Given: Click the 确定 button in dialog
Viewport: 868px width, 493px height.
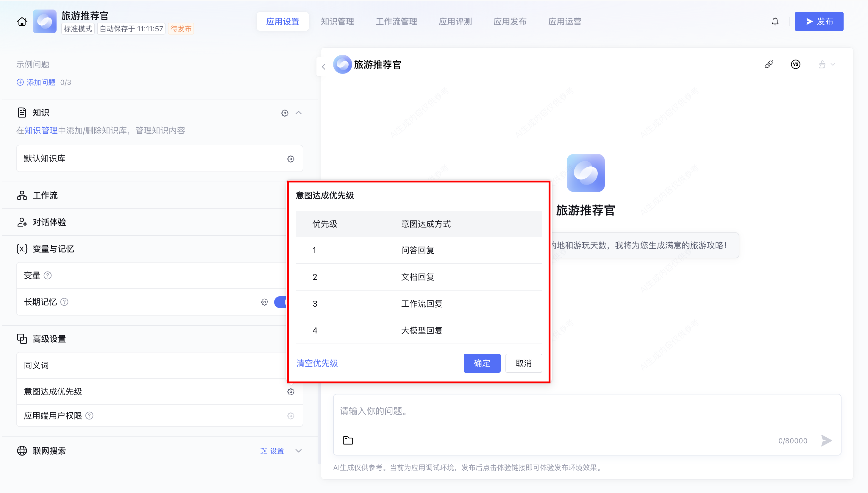Looking at the screenshot, I should (x=482, y=363).
